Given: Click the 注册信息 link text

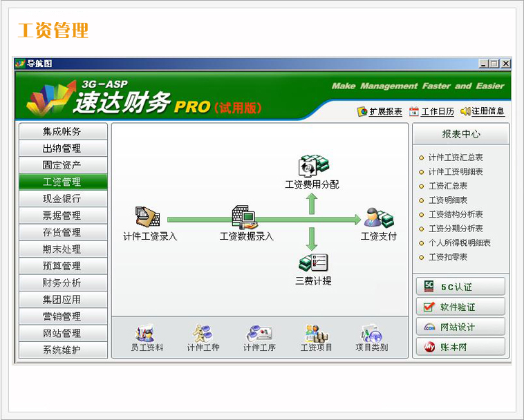Looking at the screenshot, I should (488, 111).
